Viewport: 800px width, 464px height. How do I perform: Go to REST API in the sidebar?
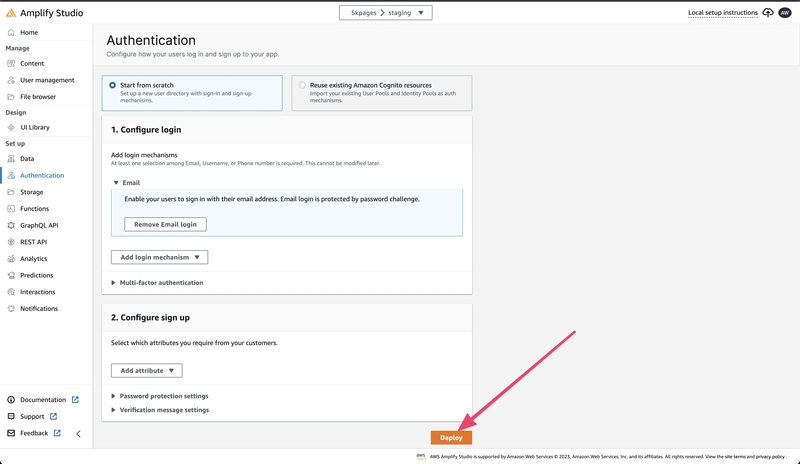(34, 242)
